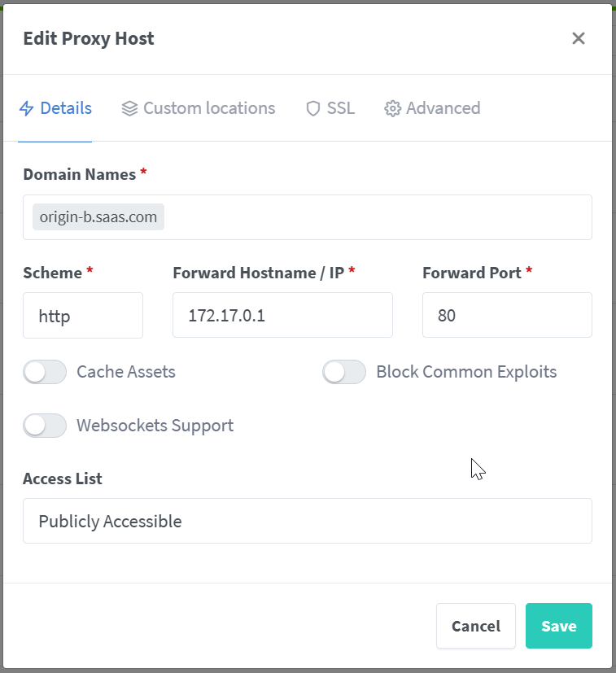Switch to the Advanced tab

443,107
